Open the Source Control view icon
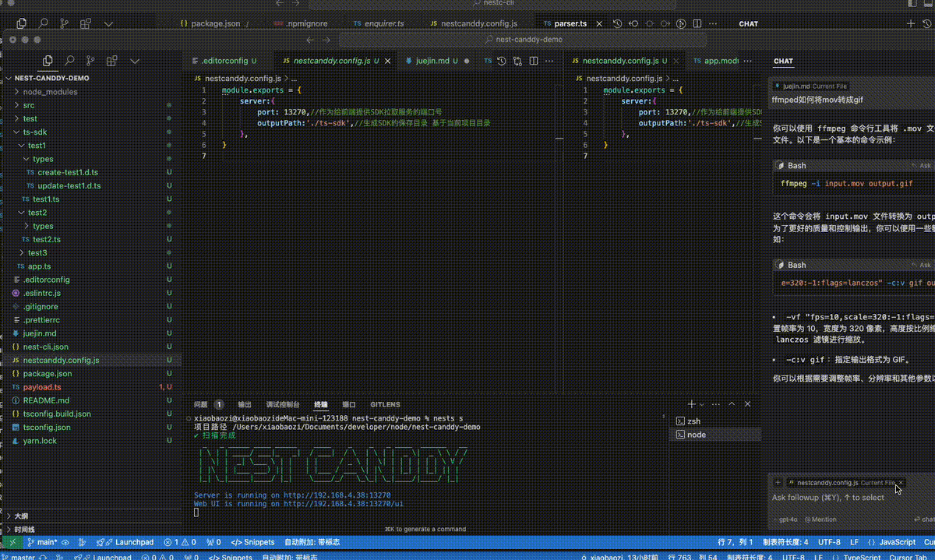This screenshot has height=560, width=935. pos(90,60)
